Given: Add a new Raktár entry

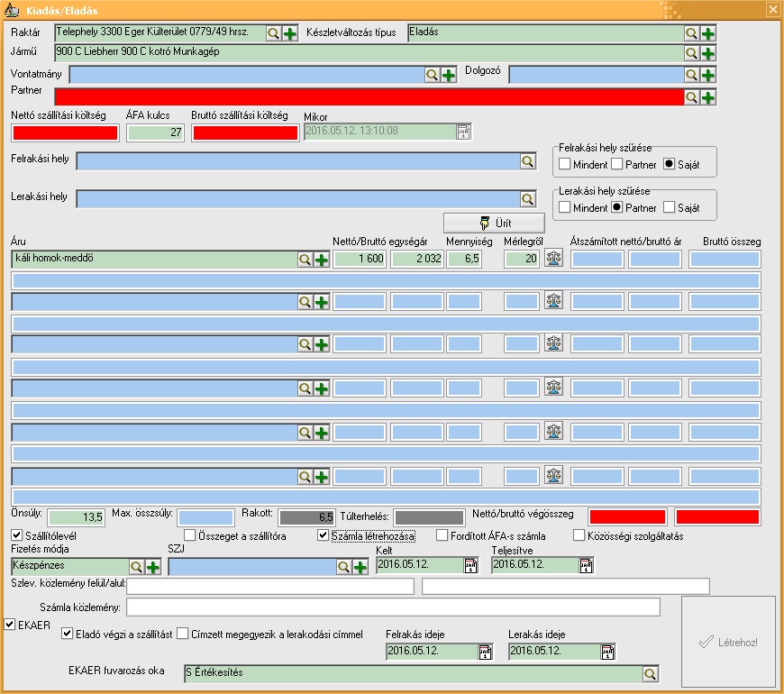Looking at the screenshot, I should 290,33.
